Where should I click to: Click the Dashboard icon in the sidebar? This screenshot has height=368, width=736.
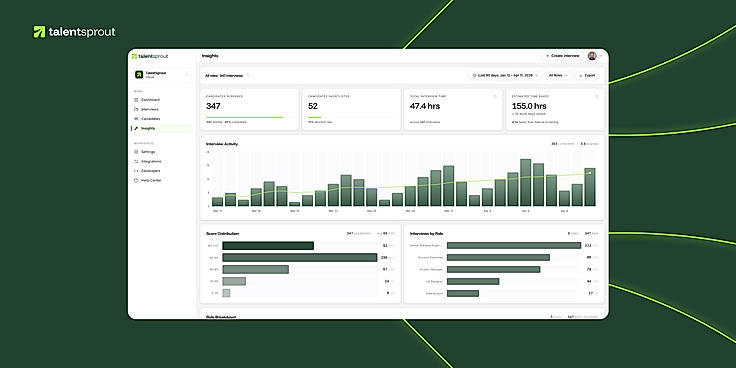136,100
